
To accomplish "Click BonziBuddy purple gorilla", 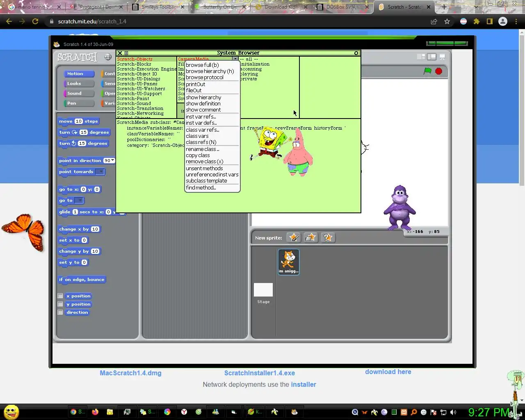I will [x=399, y=207].
